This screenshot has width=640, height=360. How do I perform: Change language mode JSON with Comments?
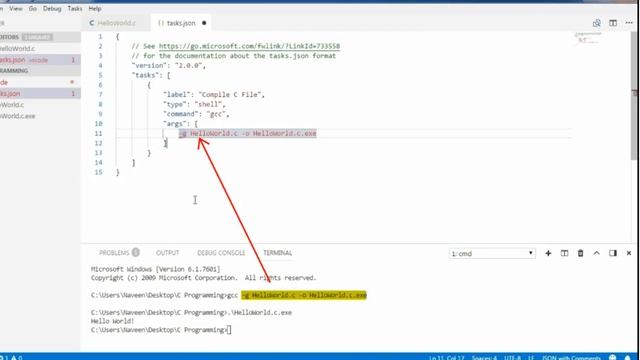(571, 358)
